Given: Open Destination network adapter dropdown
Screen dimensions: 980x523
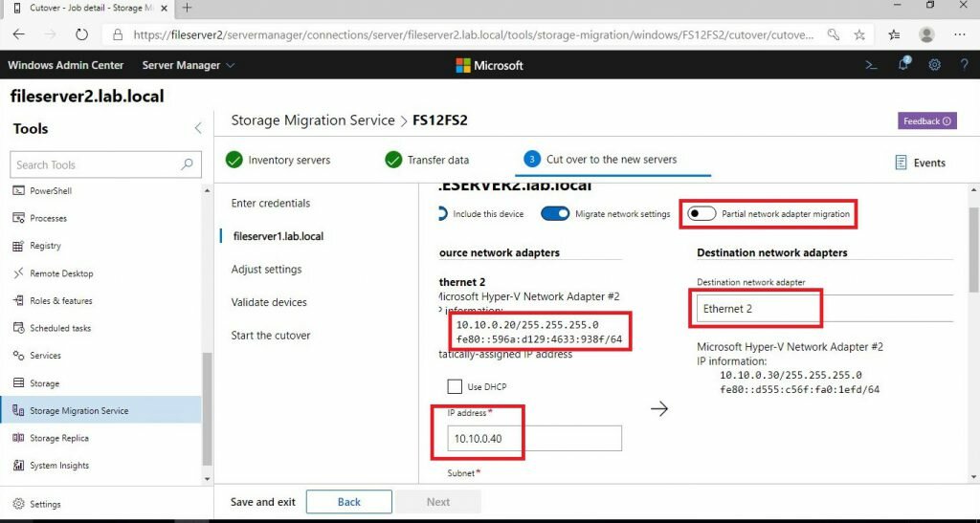Looking at the screenshot, I should (825, 308).
